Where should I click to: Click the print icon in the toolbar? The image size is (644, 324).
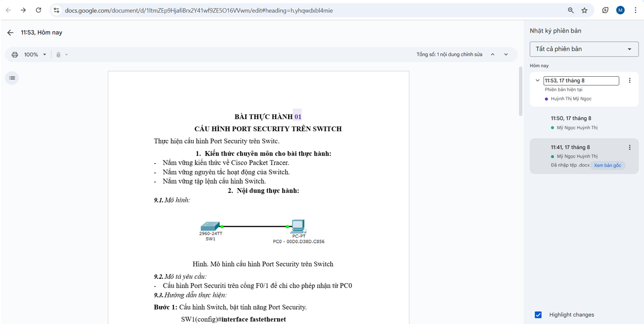pyautogui.click(x=15, y=55)
